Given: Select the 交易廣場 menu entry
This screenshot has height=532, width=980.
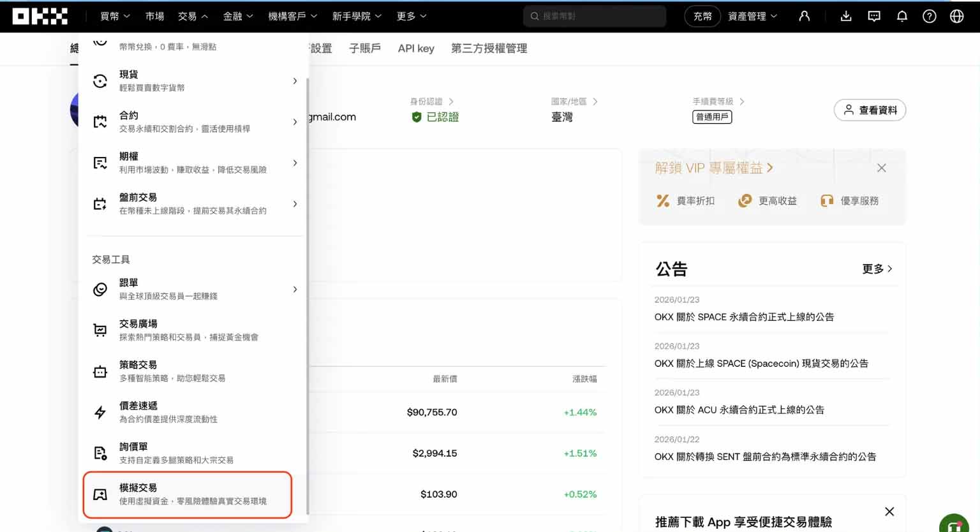Looking at the screenshot, I should [x=192, y=330].
